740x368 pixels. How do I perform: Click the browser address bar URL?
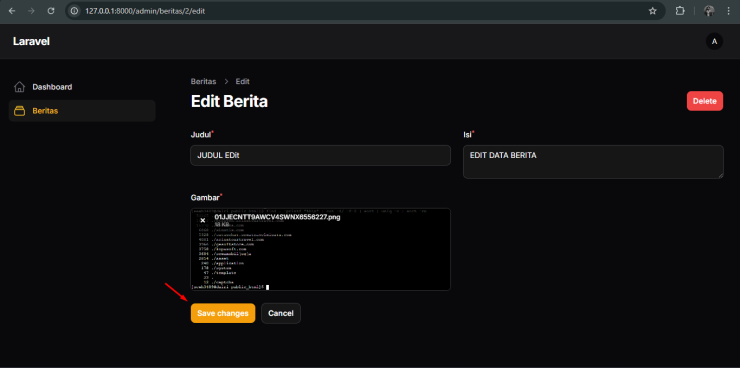(145, 11)
